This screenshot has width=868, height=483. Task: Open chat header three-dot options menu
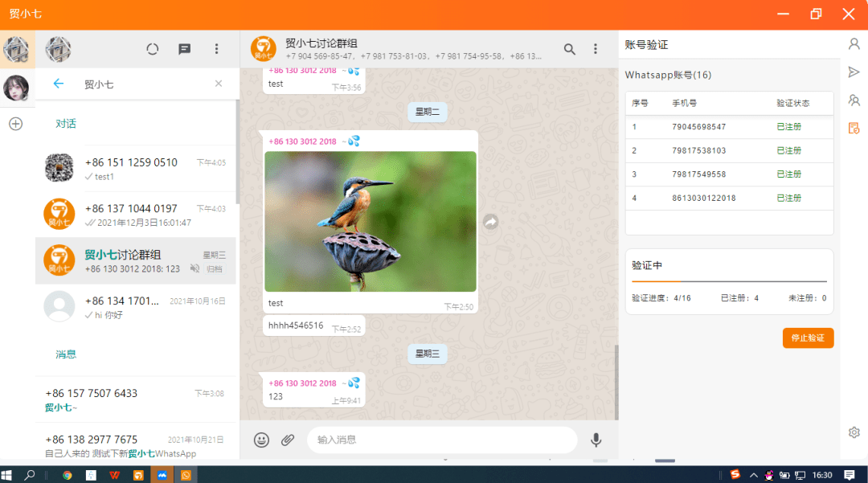pos(596,49)
